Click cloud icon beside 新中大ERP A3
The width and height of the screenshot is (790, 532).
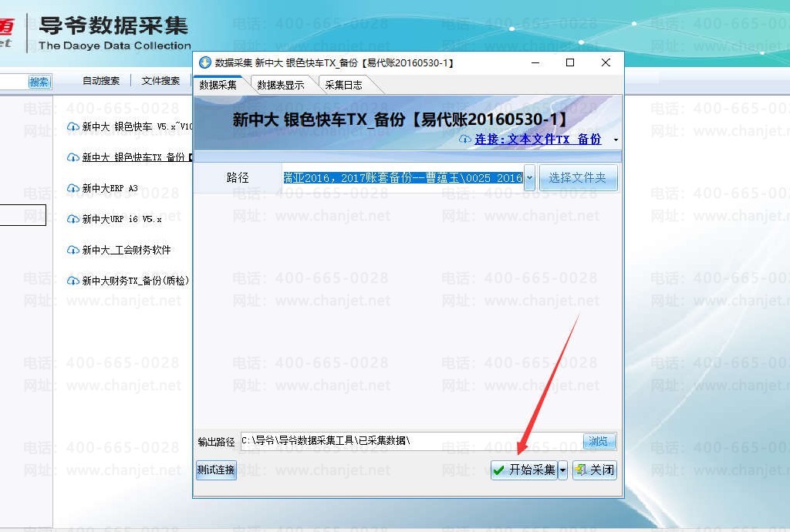[x=73, y=188]
